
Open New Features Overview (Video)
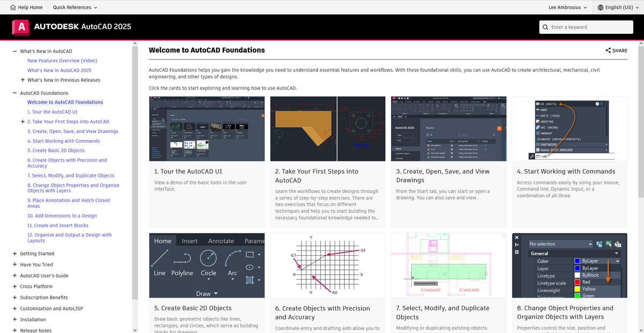(62, 61)
